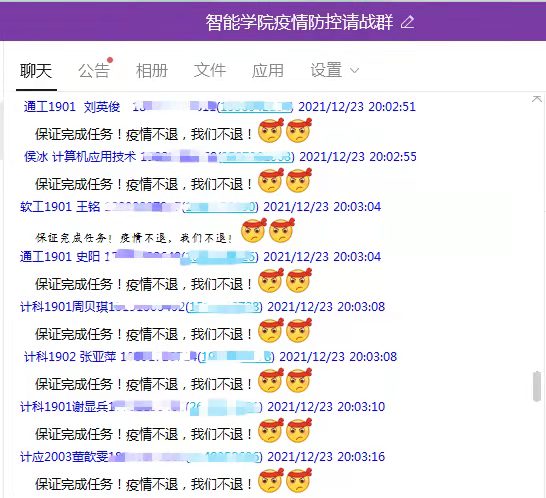Click sender name 通工1901 刘英俊

(x=72, y=107)
